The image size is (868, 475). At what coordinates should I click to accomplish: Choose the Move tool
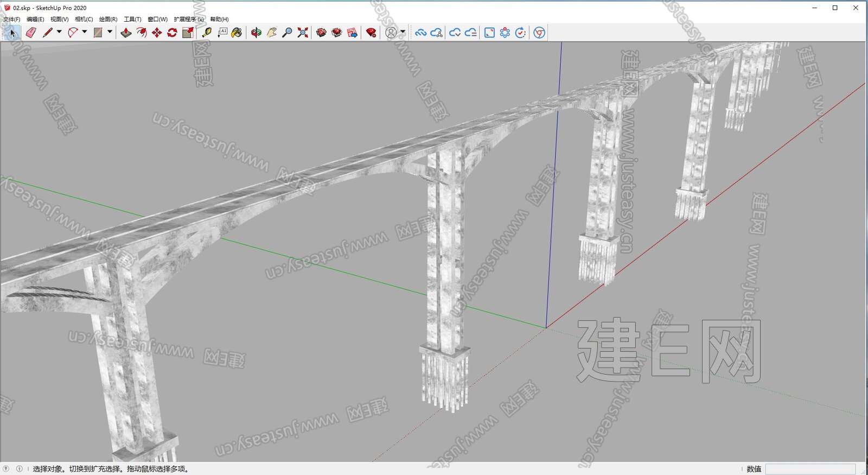click(x=157, y=33)
